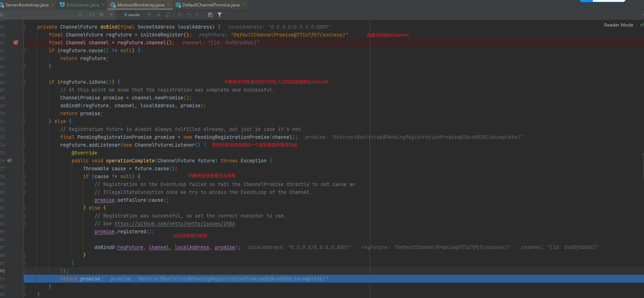Viewport: 644px width, 298px height.
Task: Collapse the addListener anonymous class fold
Action: [24, 145]
